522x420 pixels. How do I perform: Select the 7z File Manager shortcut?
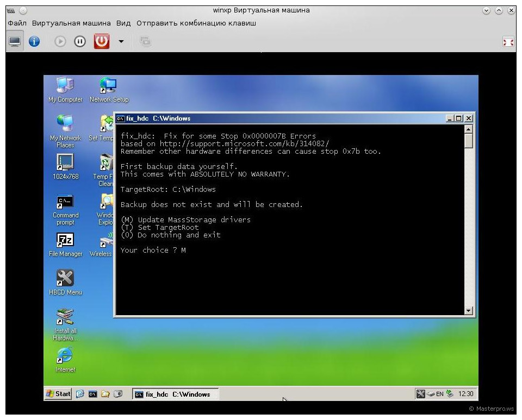65,245
